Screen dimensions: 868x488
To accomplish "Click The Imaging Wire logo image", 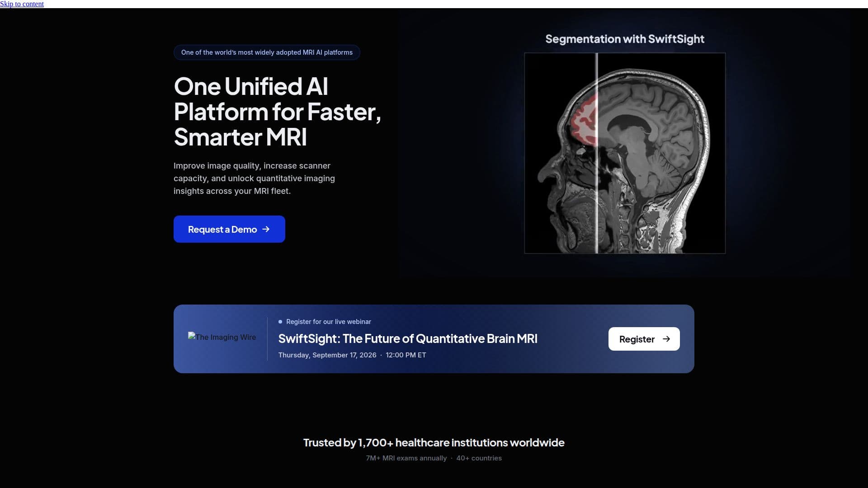I will (222, 337).
